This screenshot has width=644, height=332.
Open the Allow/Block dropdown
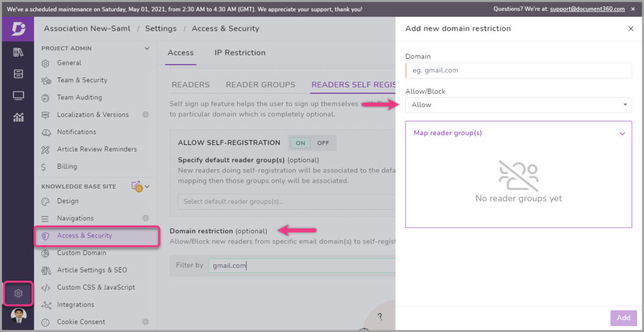(x=518, y=104)
